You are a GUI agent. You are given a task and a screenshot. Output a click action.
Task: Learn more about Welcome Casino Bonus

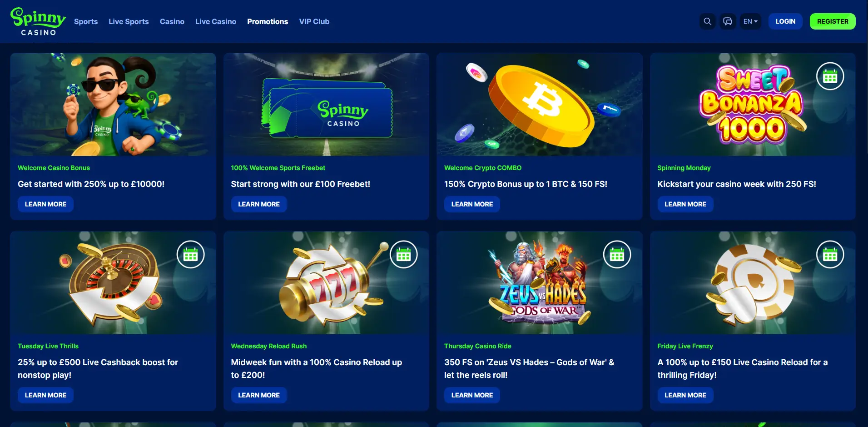(x=45, y=204)
